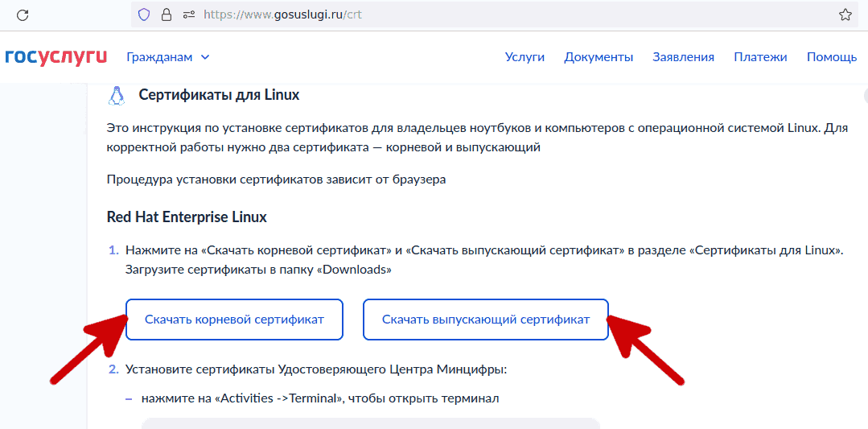Click text Загрузите сертификаты в папку «Downloads»
868x429 pixels.
coord(259,270)
